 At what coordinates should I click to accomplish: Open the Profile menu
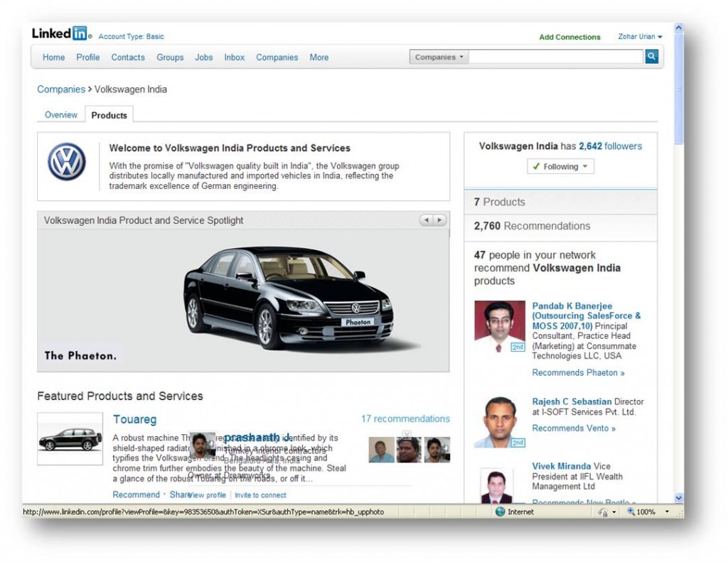(x=88, y=57)
